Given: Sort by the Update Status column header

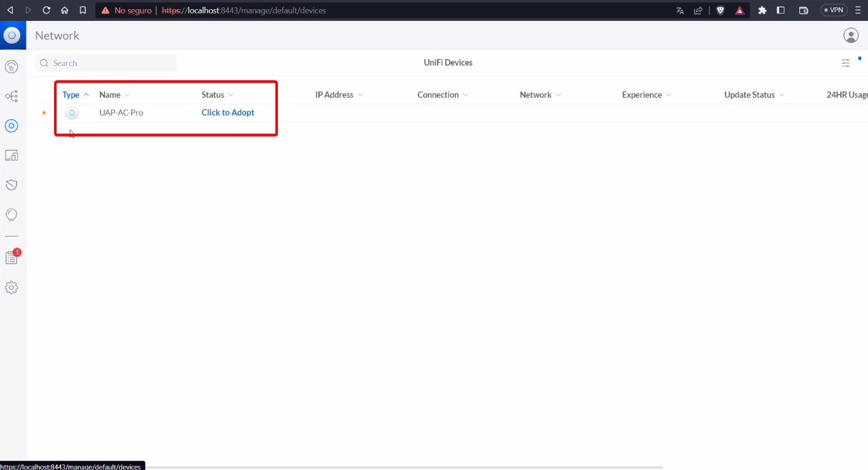Looking at the screenshot, I should point(754,95).
